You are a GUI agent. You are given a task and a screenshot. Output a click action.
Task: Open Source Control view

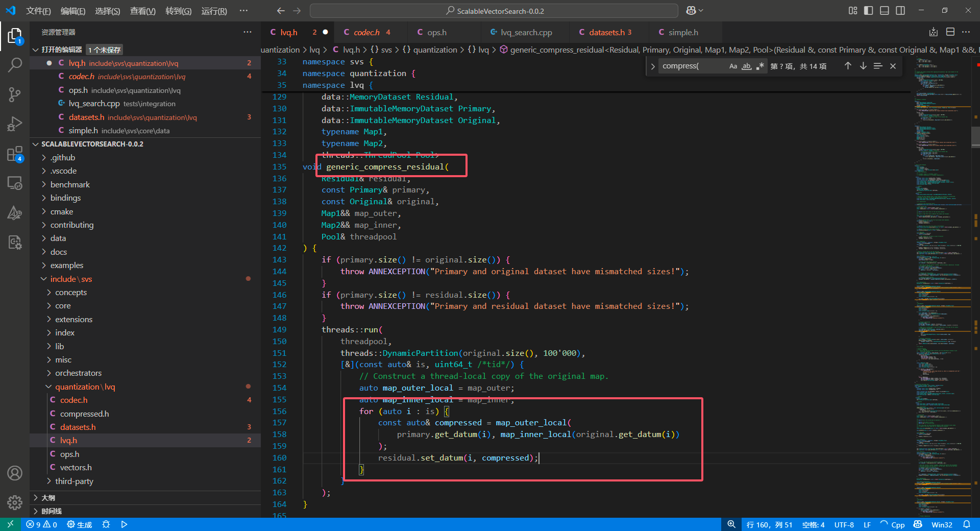15,94
